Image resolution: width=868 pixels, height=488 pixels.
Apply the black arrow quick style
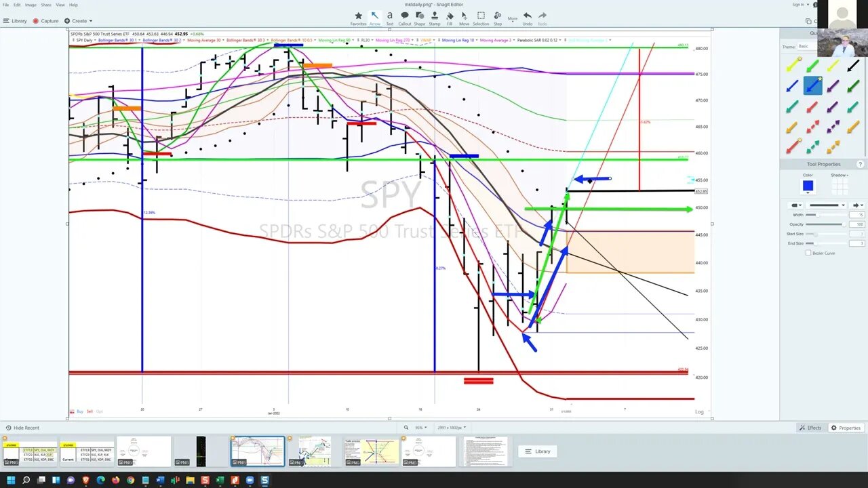[853, 66]
